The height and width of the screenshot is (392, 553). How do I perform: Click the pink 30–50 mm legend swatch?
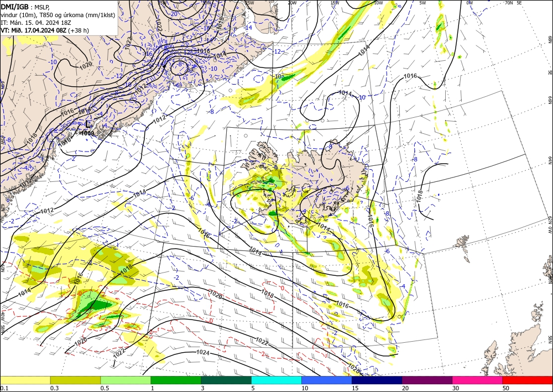pyautogui.click(x=478, y=380)
